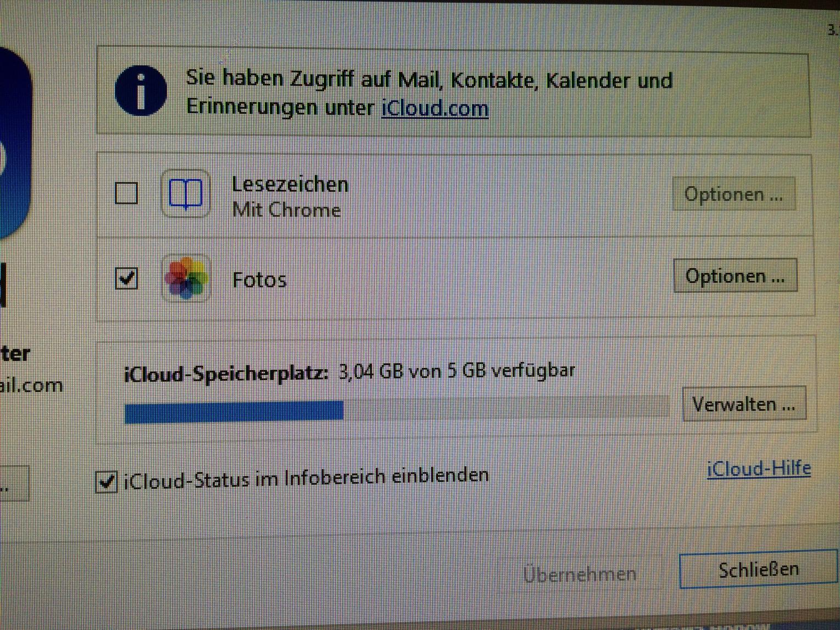The height and width of the screenshot is (630, 840).
Task: Click the Mit Chrome subtitle text
Action: point(286,210)
